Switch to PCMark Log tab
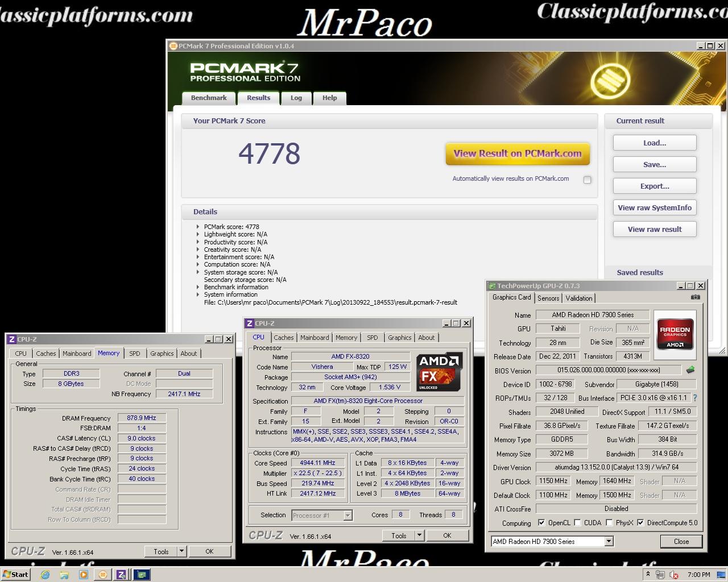Image resolution: width=728 pixels, height=582 pixels. pyautogui.click(x=296, y=98)
